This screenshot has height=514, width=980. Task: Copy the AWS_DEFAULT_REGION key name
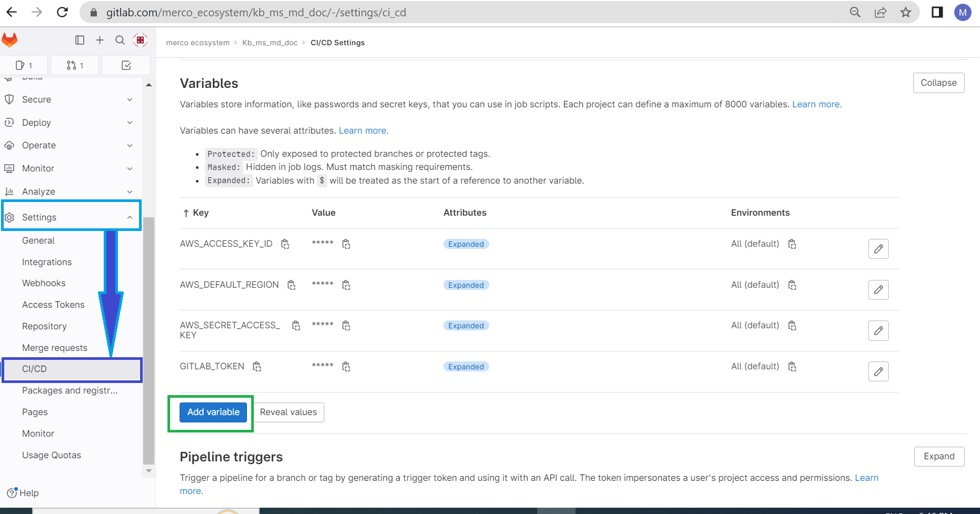click(291, 285)
